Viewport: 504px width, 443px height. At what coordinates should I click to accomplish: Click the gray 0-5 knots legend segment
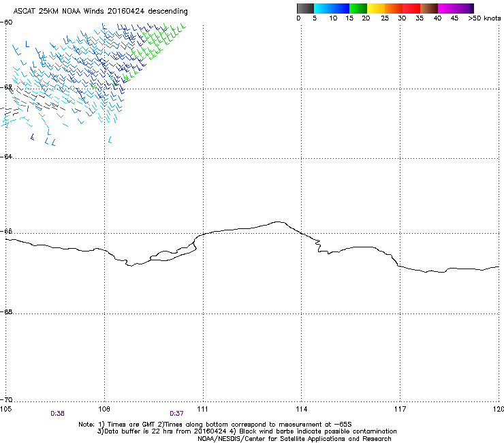point(305,8)
